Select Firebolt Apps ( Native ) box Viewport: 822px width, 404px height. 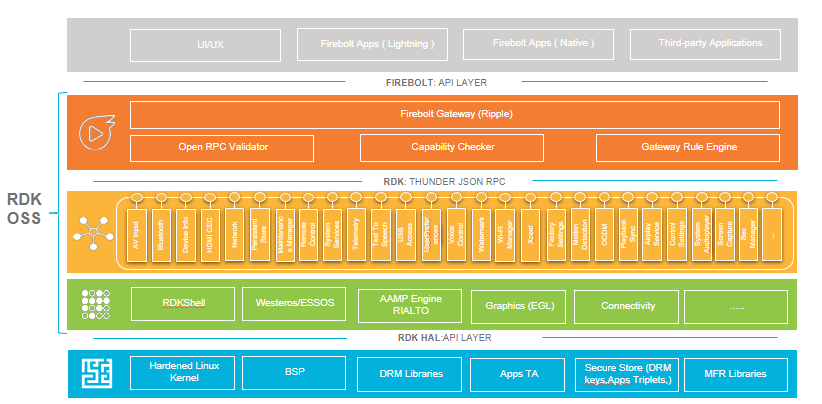click(x=538, y=43)
